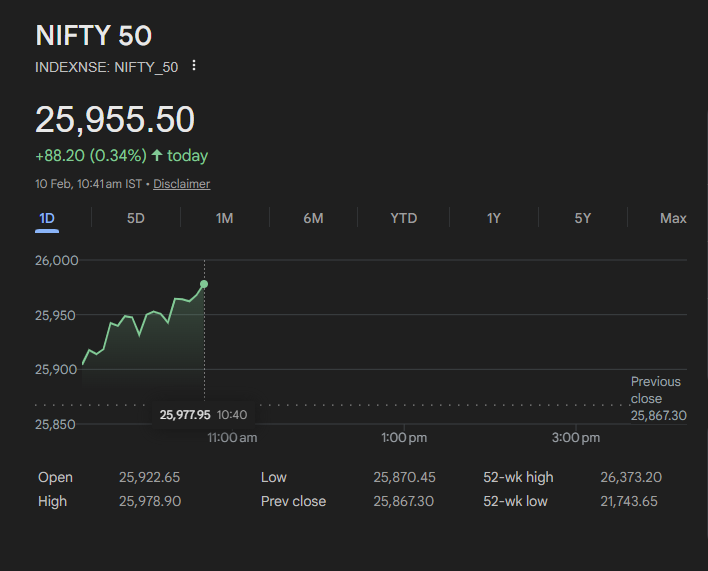
Task: Open the Disclaimer link
Action: 182,184
